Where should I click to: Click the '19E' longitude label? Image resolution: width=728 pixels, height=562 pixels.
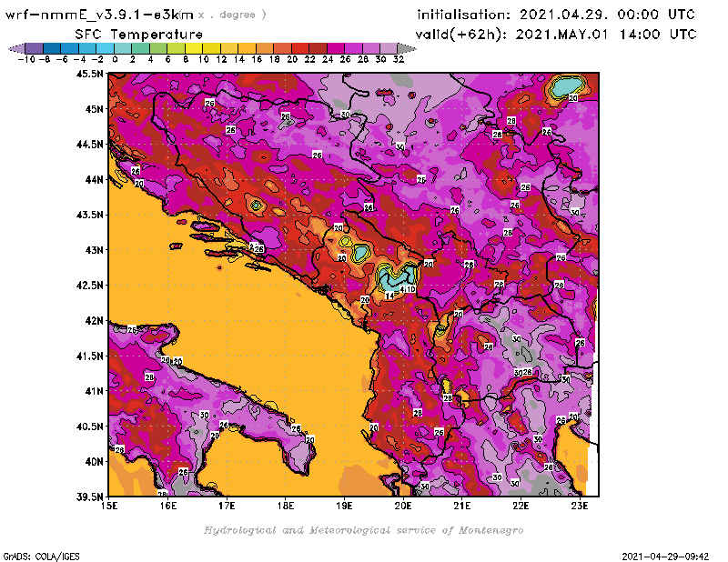click(344, 506)
